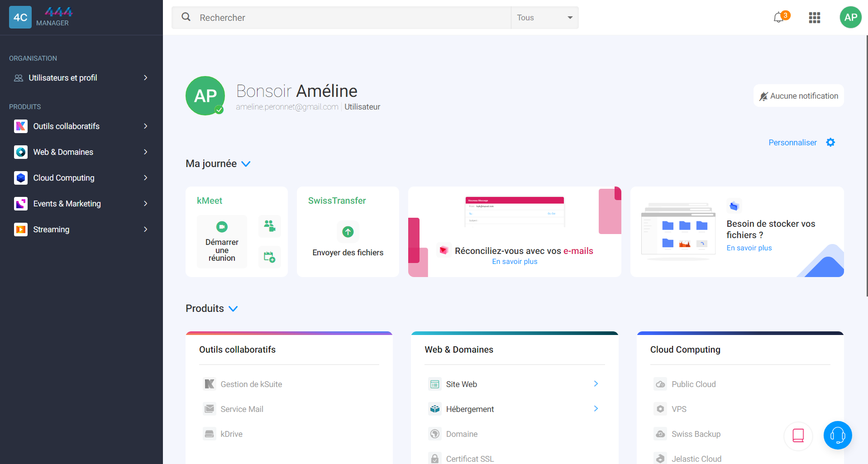Viewport: 868px width, 464px height.
Task: Click the kMeet card title
Action: click(x=210, y=201)
